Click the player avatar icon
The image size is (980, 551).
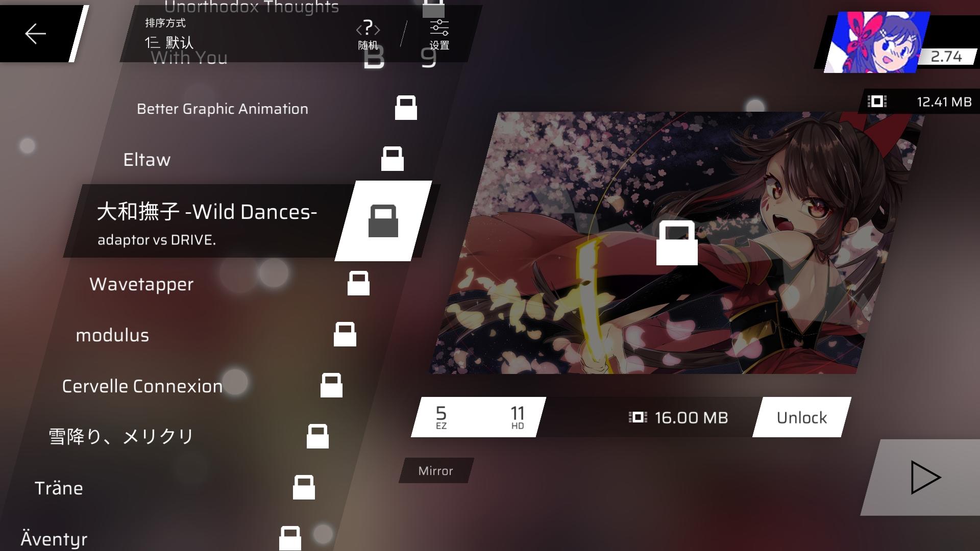[x=876, y=43]
